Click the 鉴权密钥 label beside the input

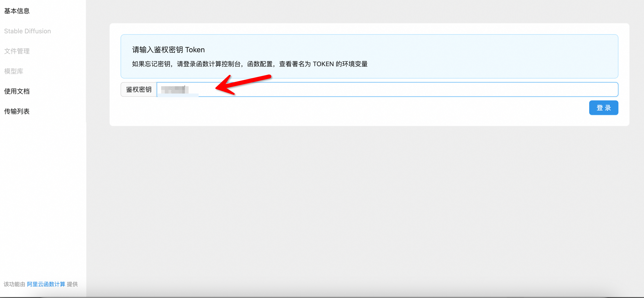139,89
